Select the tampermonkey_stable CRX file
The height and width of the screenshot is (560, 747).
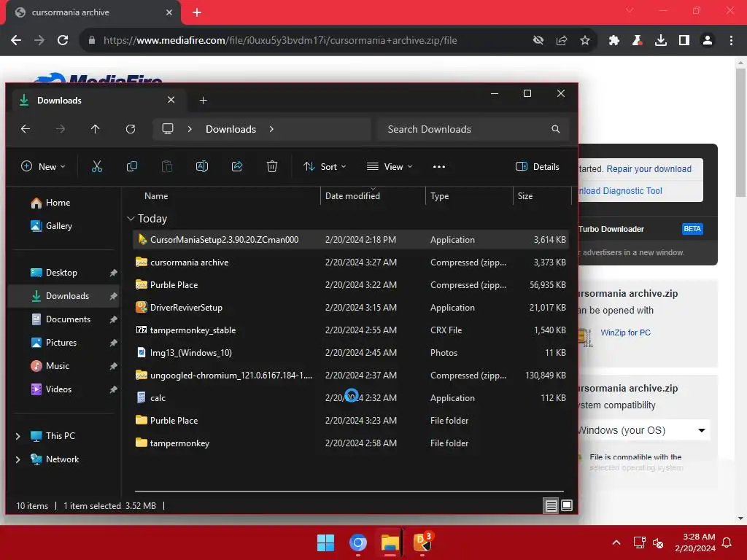tap(351, 330)
